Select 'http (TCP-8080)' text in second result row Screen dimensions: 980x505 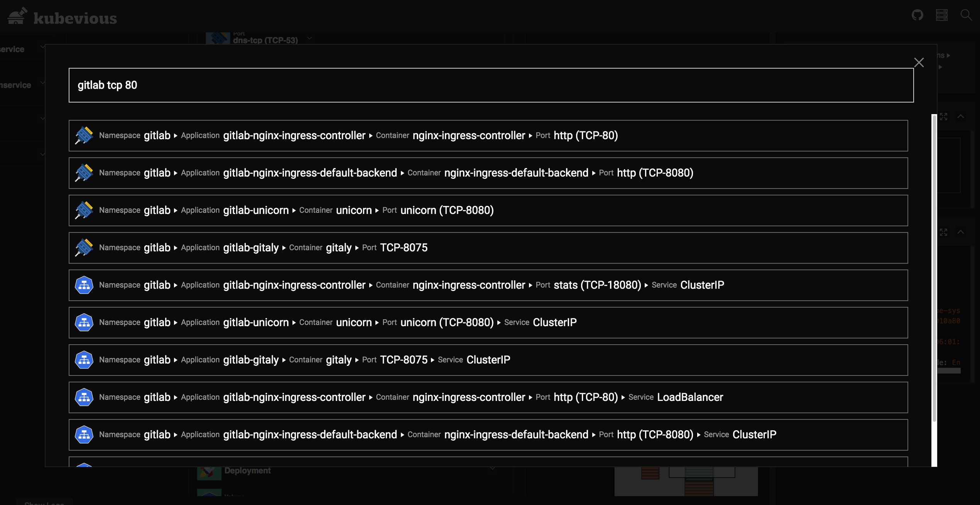655,173
